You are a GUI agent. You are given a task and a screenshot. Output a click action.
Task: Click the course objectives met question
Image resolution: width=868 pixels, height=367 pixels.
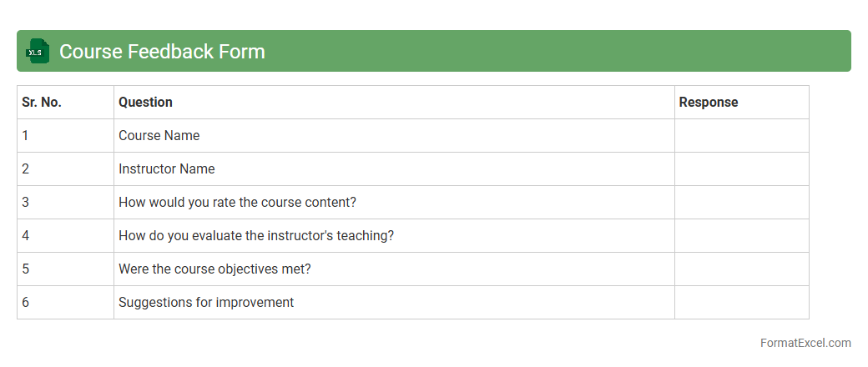click(x=214, y=269)
